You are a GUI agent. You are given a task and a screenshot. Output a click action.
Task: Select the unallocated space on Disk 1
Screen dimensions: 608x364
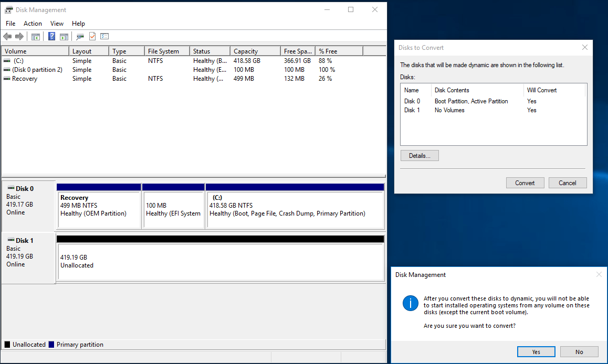coord(221,259)
